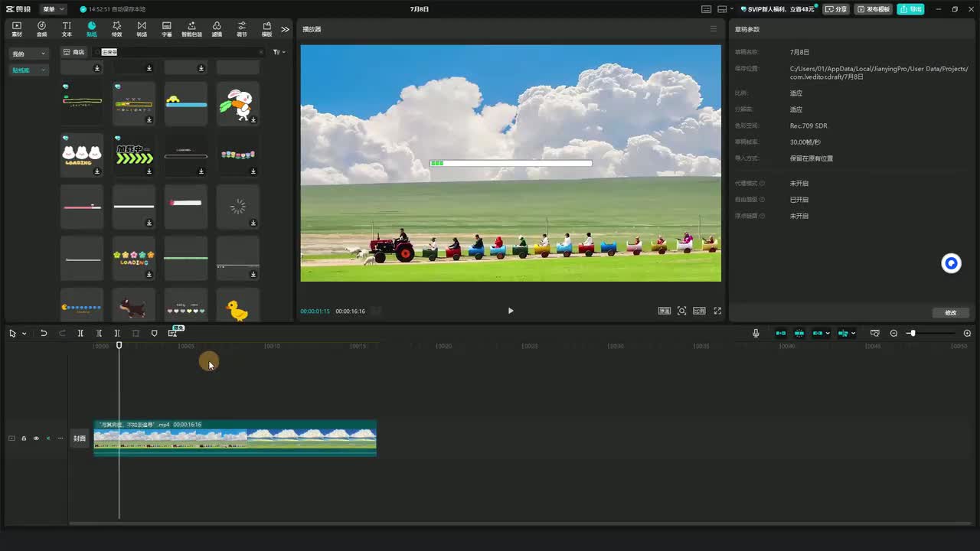Toggle main track magnet snapping

(x=781, y=333)
